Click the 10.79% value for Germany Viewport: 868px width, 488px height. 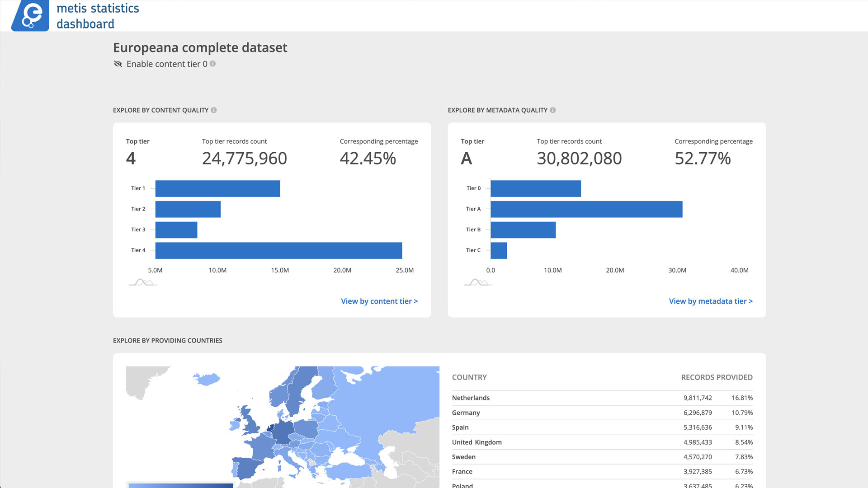(742, 413)
